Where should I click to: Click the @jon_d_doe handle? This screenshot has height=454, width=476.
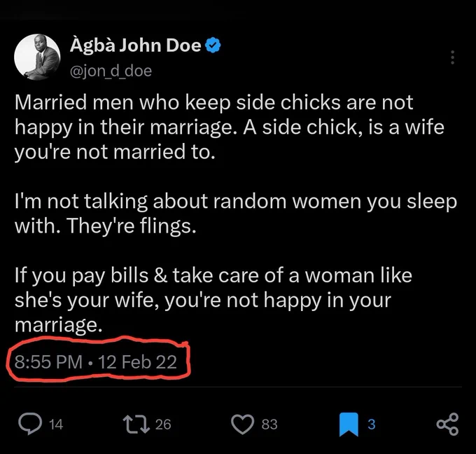point(111,71)
